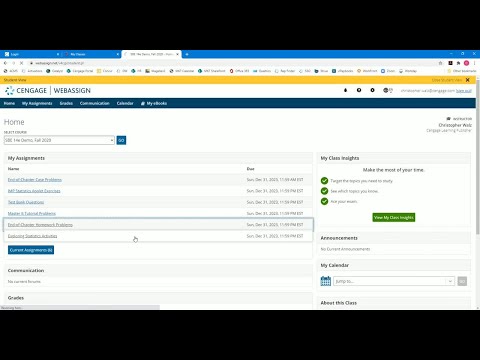
Task: Close the Student View banner with X
Action: [468, 80]
